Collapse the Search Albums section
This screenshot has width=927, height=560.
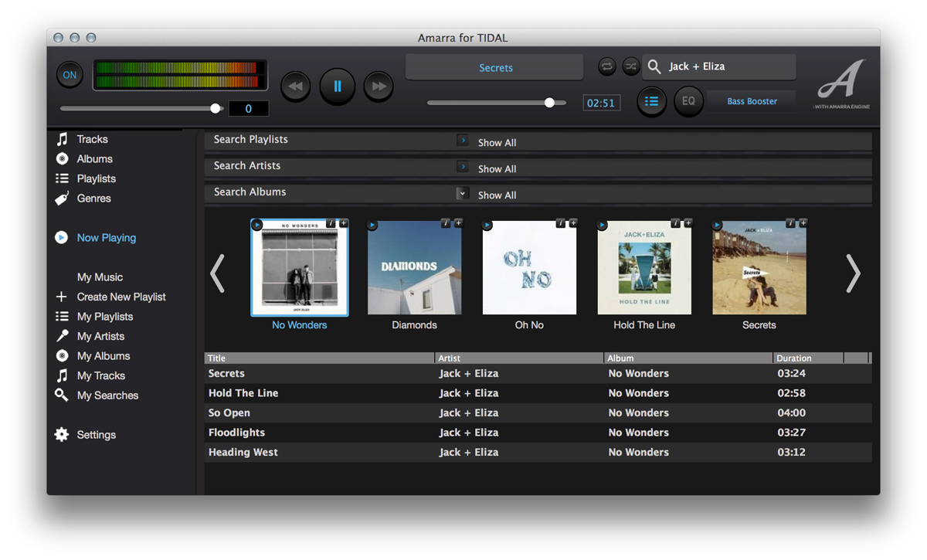tap(463, 193)
